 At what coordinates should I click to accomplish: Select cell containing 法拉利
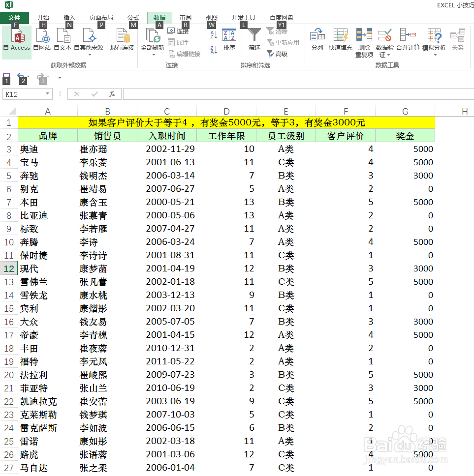pos(48,375)
